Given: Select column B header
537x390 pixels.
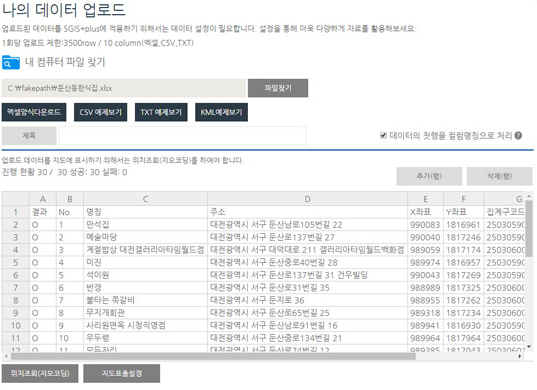Looking at the screenshot, I should coord(70,199).
